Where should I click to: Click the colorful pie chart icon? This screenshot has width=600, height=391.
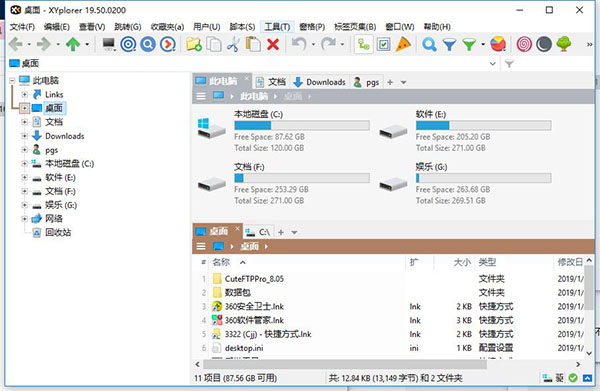(x=498, y=44)
